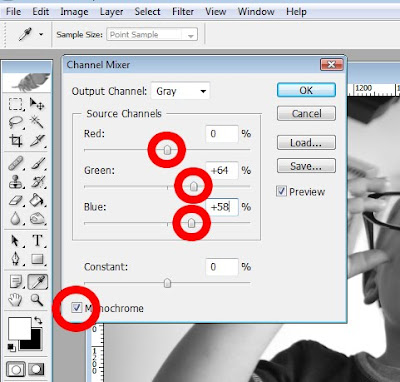Click the Blue percentage field showing +58

tap(222, 207)
